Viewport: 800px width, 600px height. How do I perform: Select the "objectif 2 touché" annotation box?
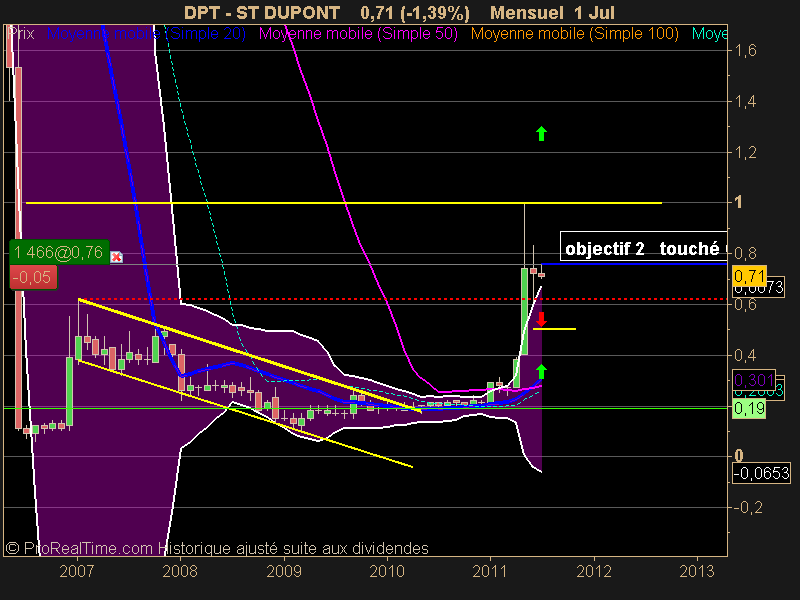[x=643, y=247]
